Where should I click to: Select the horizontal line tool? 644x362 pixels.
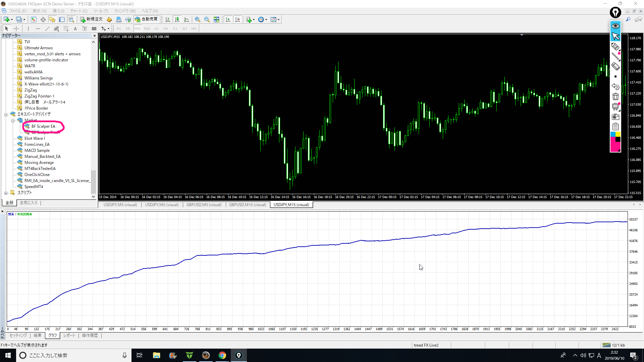point(38,28)
